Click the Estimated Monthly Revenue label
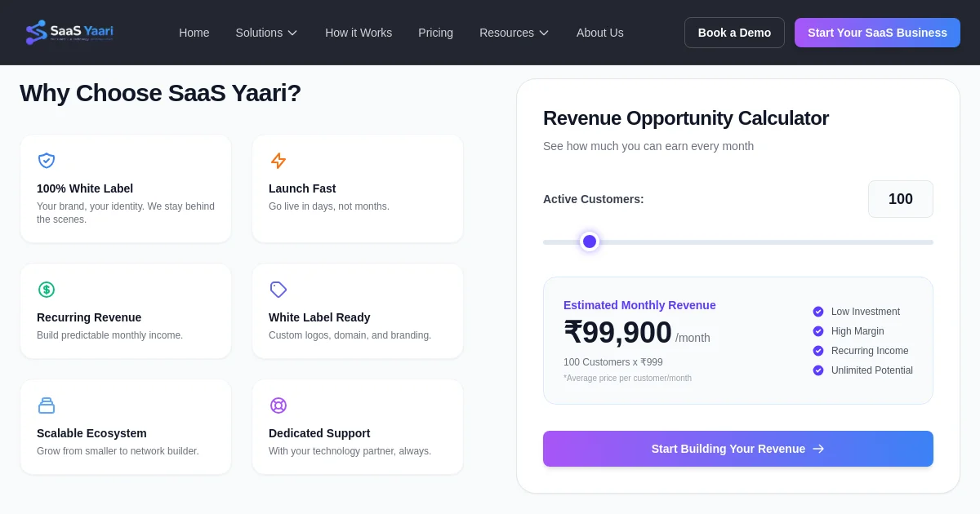The height and width of the screenshot is (514, 980). click(x=639, y=305)
